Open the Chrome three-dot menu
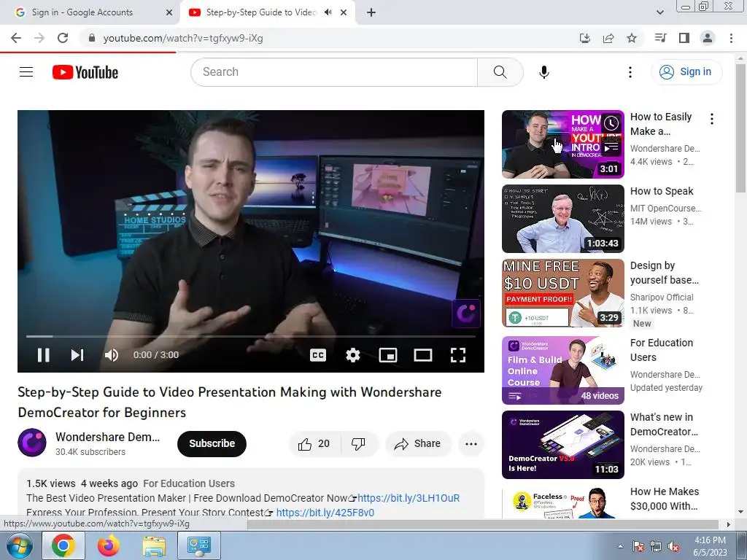The height and width of the screenshot is (560, 747). 731,38
